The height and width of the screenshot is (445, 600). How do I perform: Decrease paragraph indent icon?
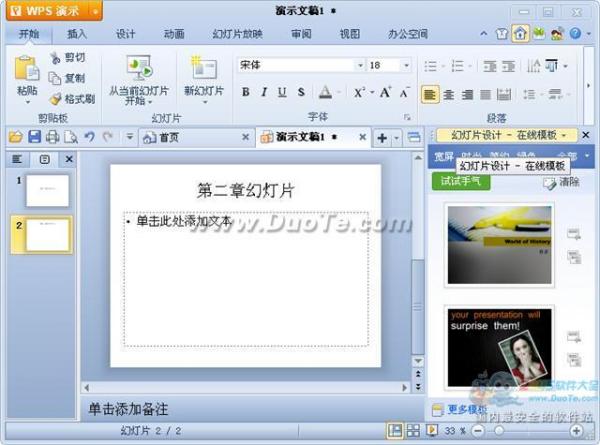pyautogui.click(x=489, y=66)
